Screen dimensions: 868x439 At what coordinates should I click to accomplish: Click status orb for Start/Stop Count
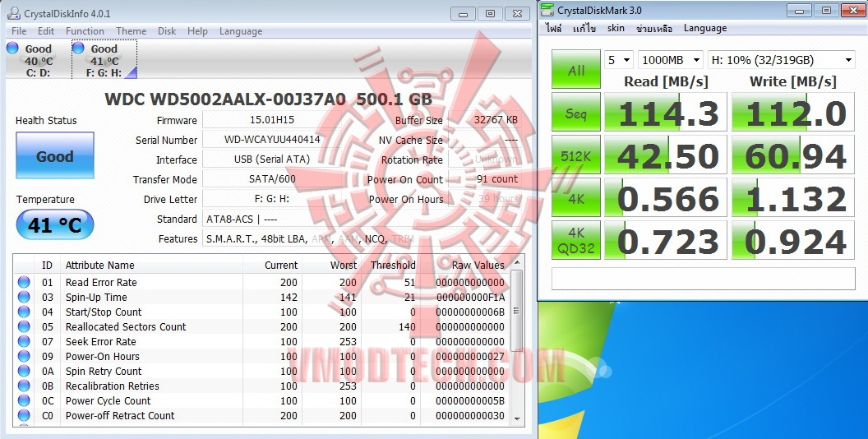click(24, 312)
